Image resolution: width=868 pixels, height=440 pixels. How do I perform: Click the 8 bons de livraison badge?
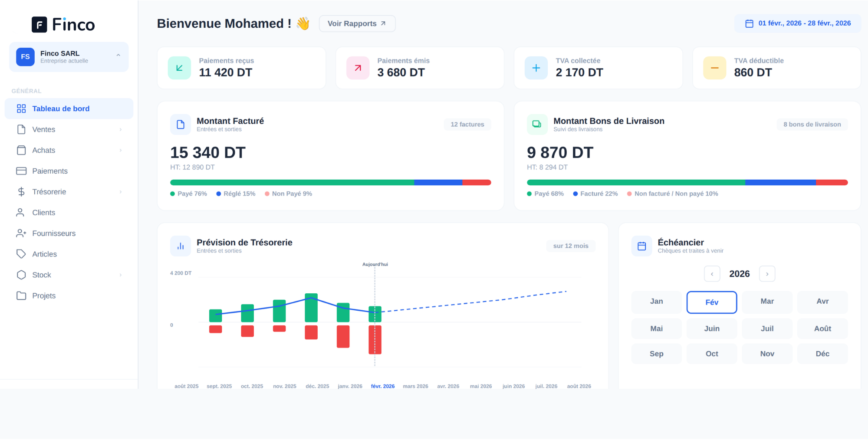(x=812, y=125)
